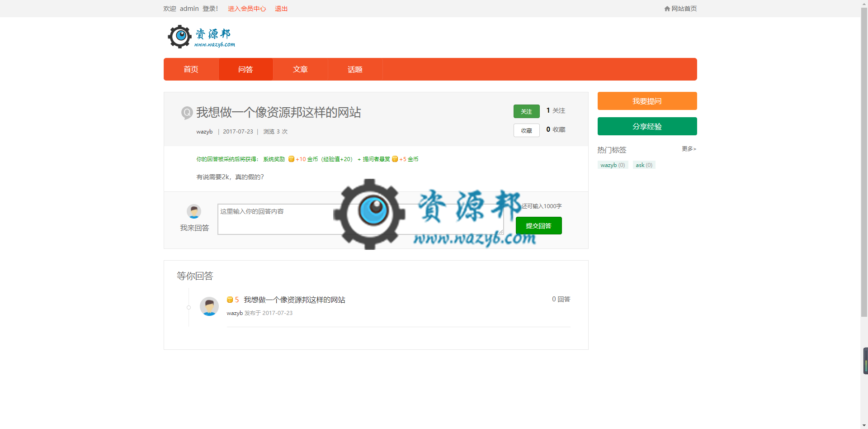
Task: Click the 热门标签 heading
Action: (x=612, y=150)
